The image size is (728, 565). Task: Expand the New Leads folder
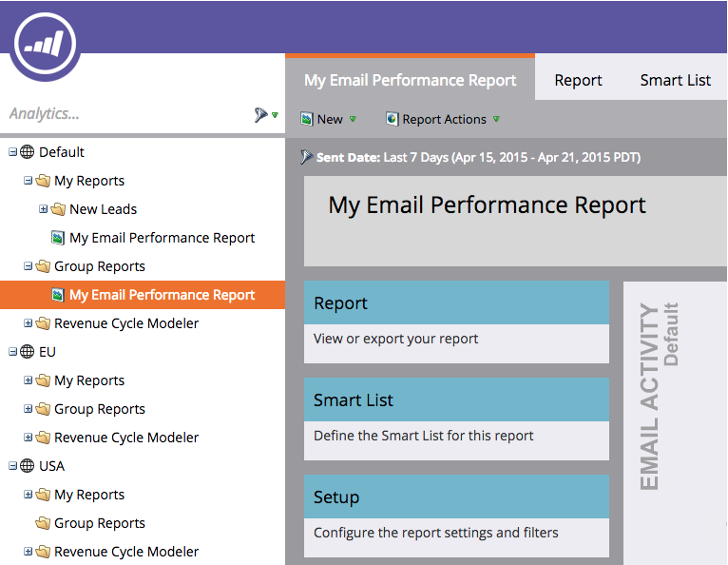pyautogui.click(x=43, y=209)
